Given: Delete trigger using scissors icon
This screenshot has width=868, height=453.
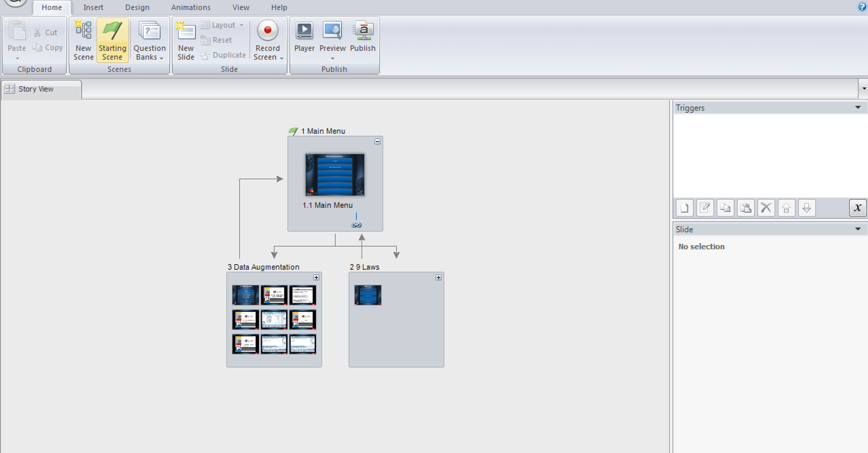Looking at the screenshot, I should click(766, 208).
